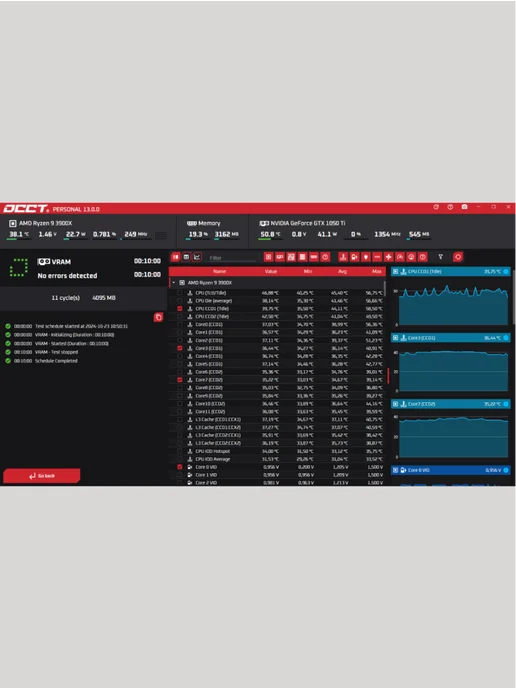The image size is (516, 688).
Task: Sort sensor table by Value column
Action: click(271, 272)
